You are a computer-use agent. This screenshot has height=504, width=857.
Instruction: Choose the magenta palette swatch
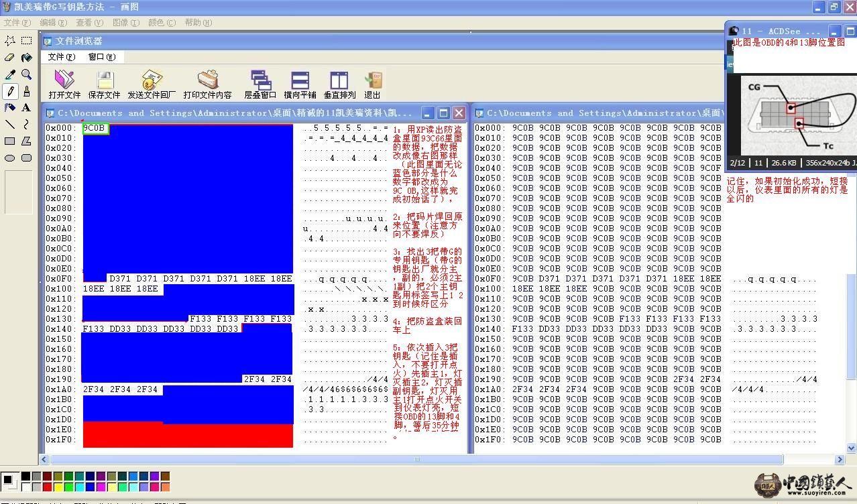point(101,487)
